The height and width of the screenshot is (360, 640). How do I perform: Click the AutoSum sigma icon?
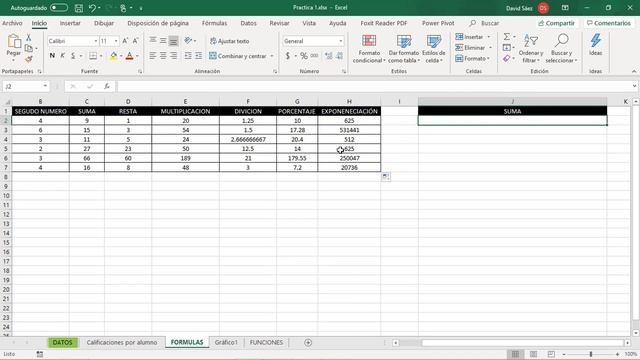(507, 37)
